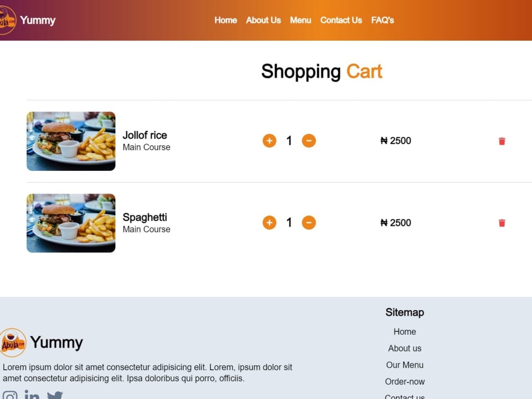
Task: Click the Our Menu sitemap link
Action: [404, 365]
